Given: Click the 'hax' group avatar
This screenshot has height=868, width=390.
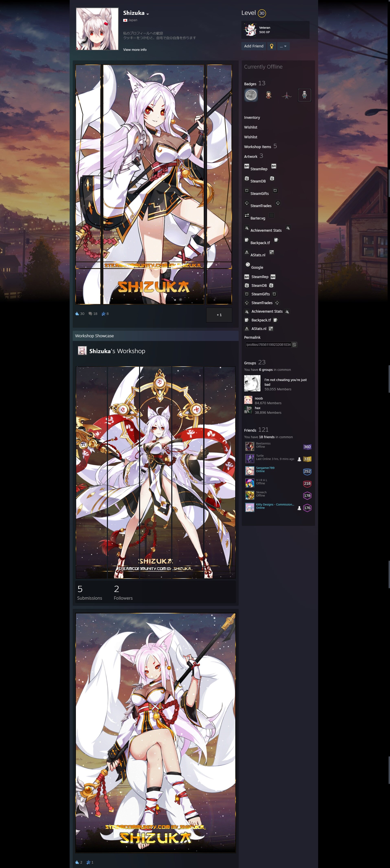Looking at the screenshot, I should point(248,409).
